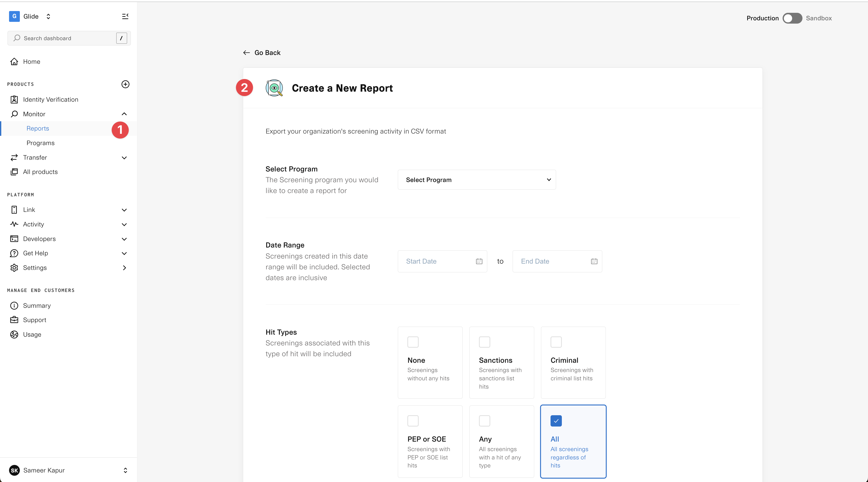
Task: Click the Identity Verification icon
Action: pyautogui.click(x=14, y=99)
